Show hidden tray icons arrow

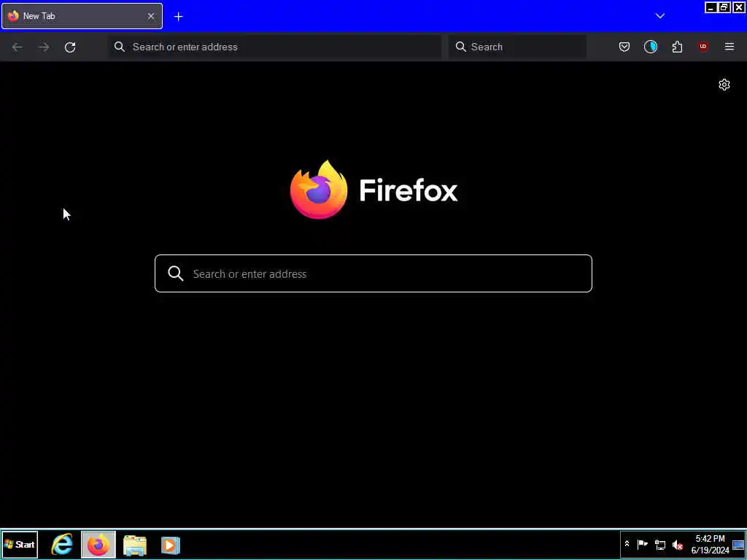click(x=627, y=544)
